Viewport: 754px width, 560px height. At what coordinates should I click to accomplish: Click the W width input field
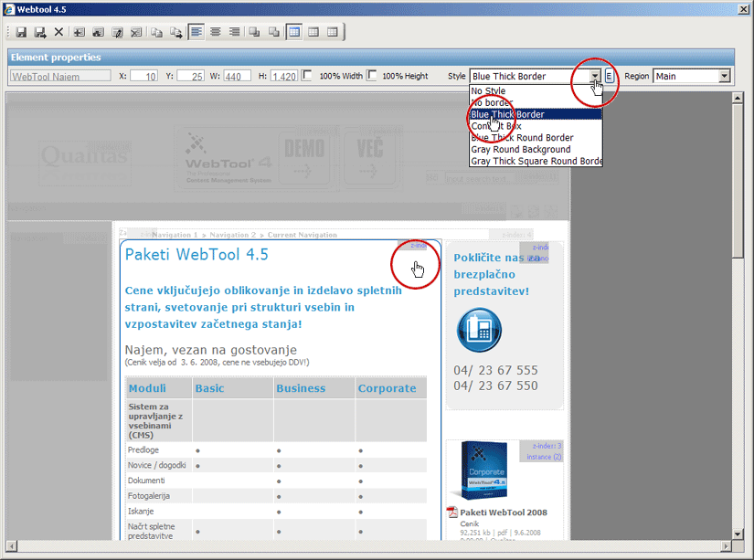[x=237, y=76]
